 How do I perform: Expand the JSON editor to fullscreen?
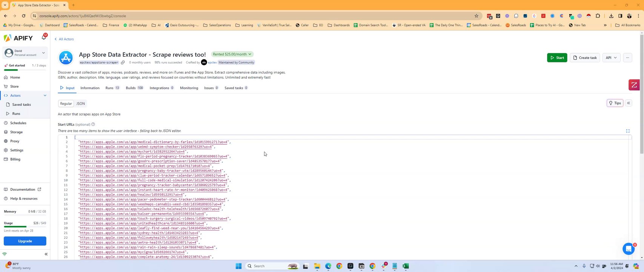[628, 131]
